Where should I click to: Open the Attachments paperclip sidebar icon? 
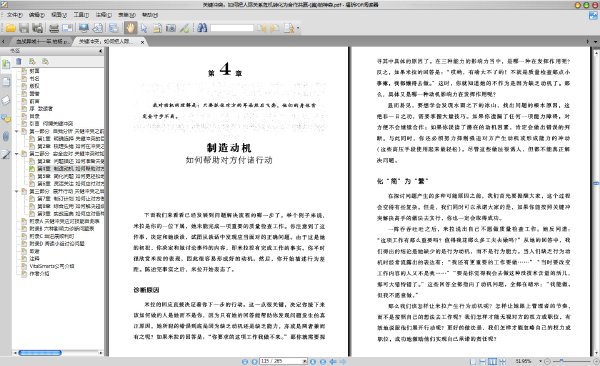coord(6,136)
